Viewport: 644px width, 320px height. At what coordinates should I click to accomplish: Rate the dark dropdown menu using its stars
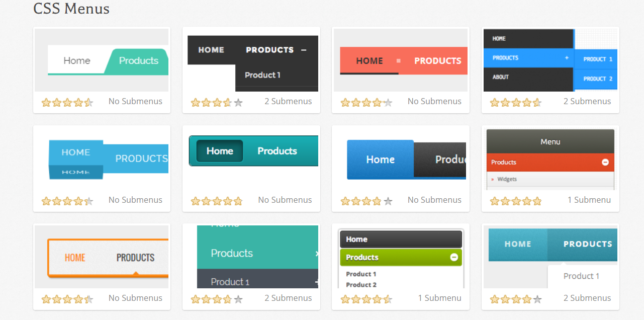coord(216,103)
